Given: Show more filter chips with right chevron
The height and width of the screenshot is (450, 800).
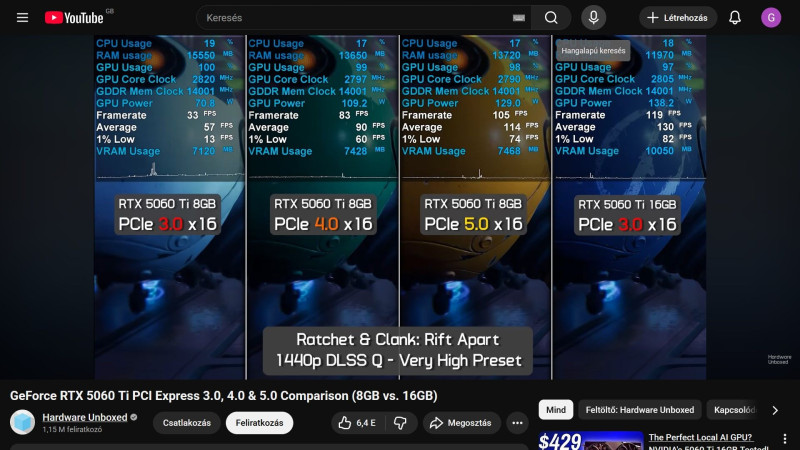Looking at the screenshot, I should (775, 410).
